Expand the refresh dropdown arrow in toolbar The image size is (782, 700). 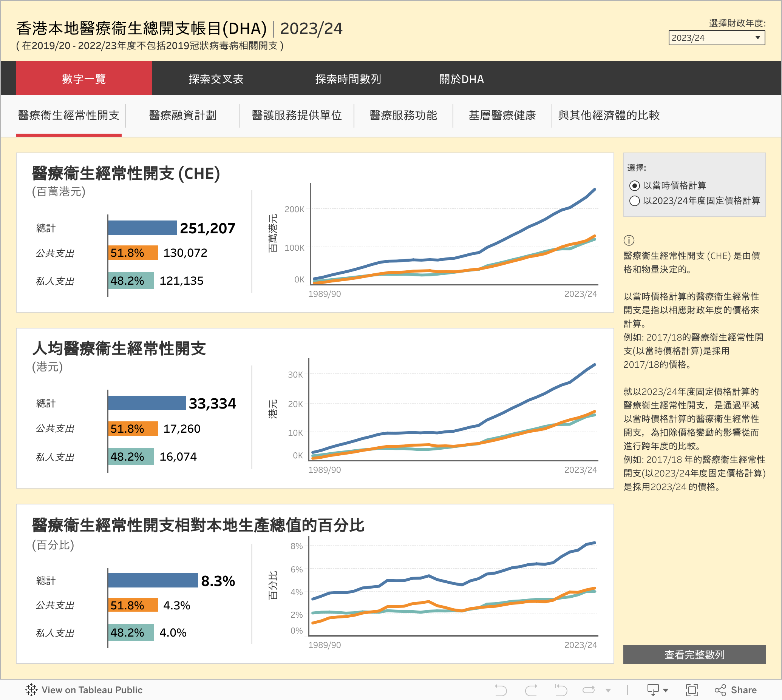point(609,691)
